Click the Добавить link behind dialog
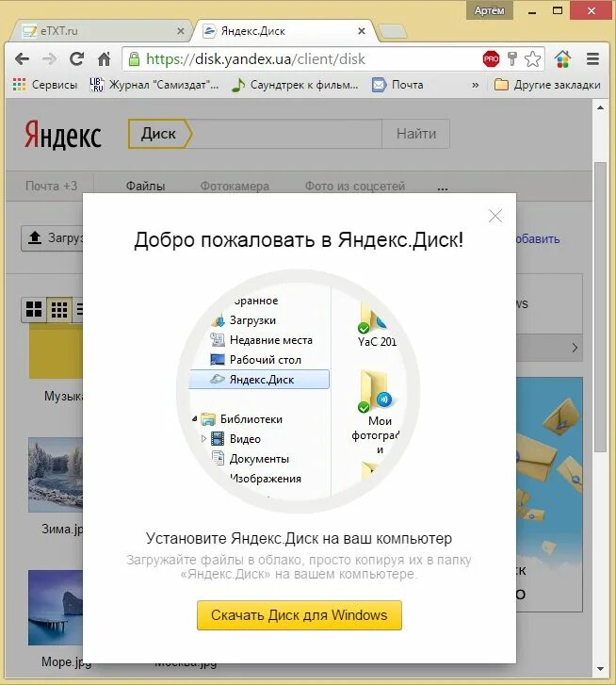 click(538, 239)
